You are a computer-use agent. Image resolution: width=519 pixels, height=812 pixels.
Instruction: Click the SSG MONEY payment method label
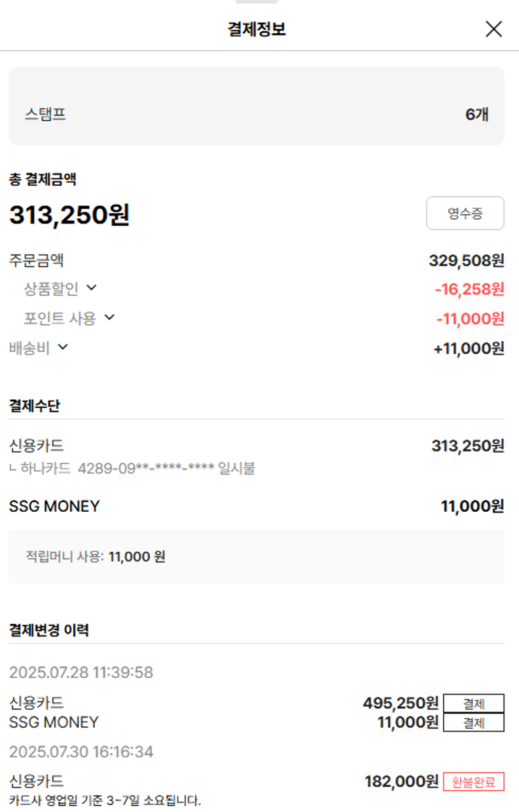(x=54, y=507)
